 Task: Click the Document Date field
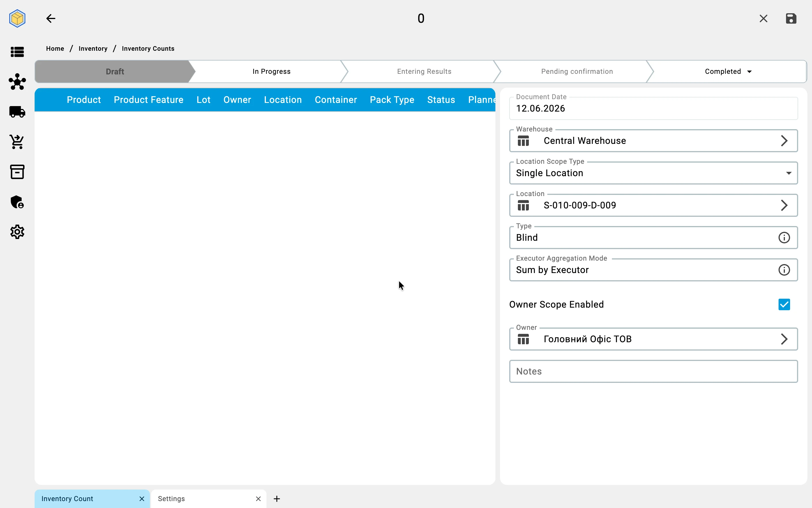pos(653,108)
